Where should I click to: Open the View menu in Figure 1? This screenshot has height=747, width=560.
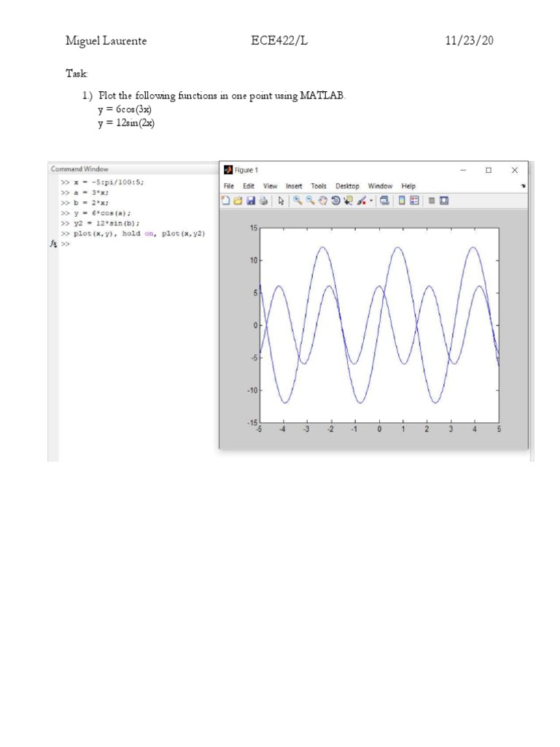270,186
